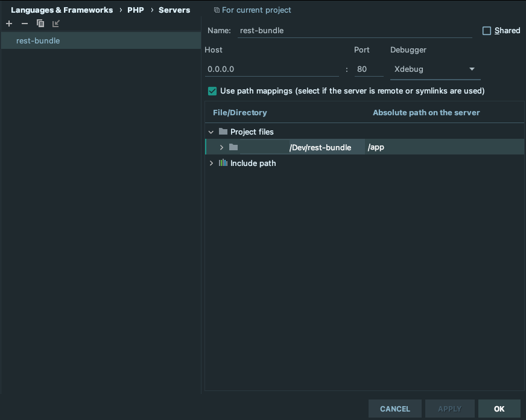Viewport: 526px width, 420px height.
Task: Add a new server with plus icon
Action: (x=9, y=24)
